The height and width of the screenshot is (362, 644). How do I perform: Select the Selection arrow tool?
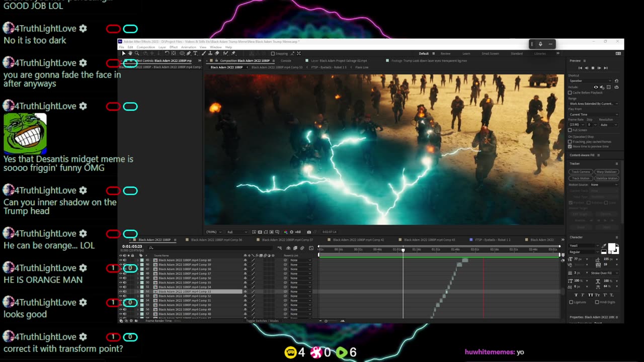click(124, 53)
